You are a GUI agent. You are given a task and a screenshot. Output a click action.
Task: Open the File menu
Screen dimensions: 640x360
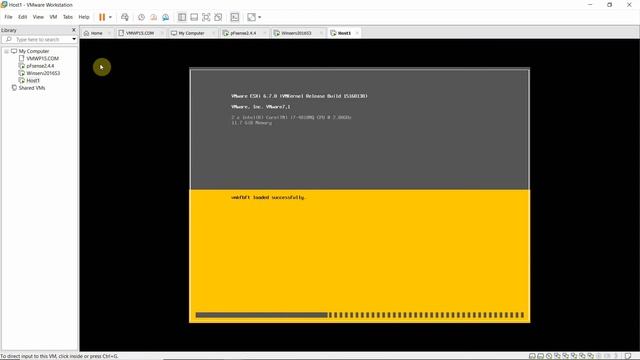(8, 17)
